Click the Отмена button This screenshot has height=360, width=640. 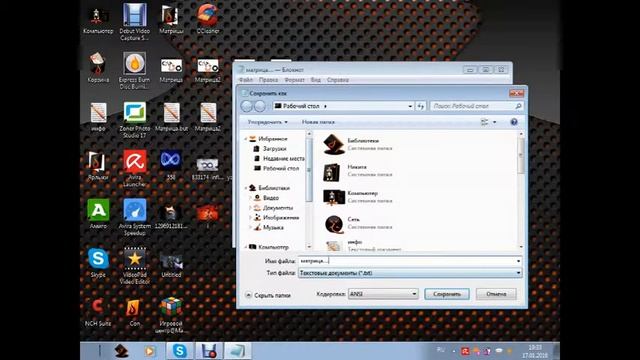click(x=496, y=294)
